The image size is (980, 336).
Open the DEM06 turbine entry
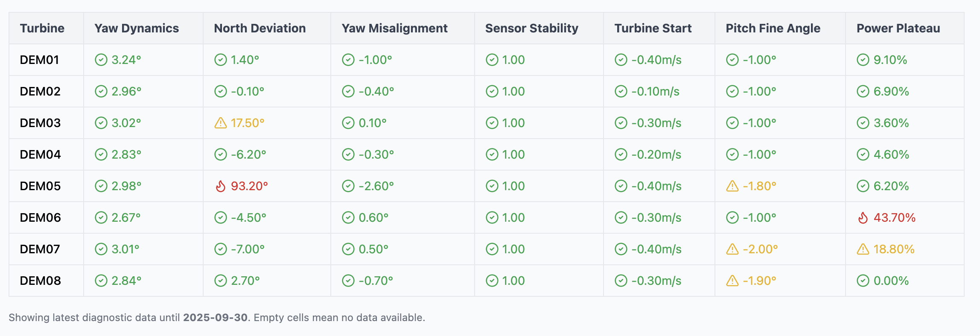(40, 218)
